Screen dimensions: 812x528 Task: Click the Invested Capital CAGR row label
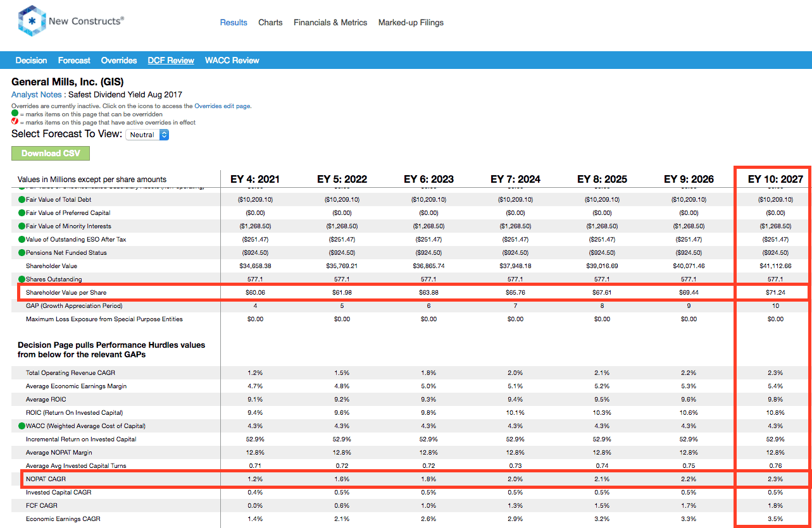coord(58,492)
